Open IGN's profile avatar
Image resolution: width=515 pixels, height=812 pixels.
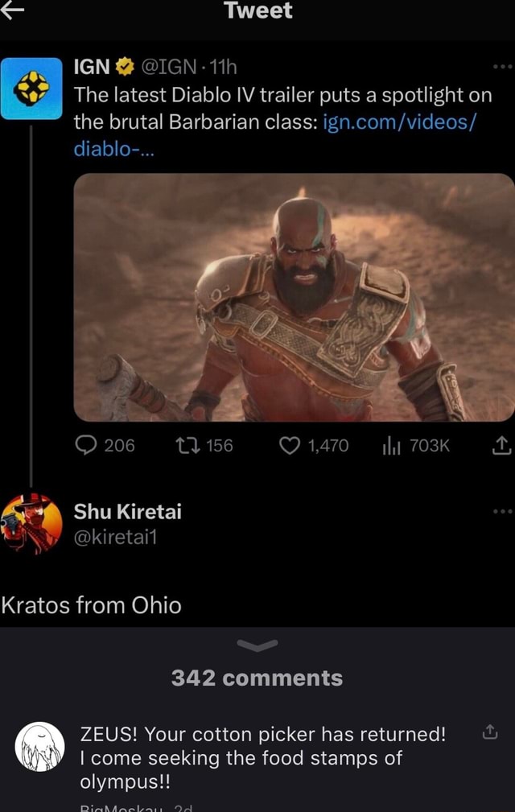click(x=31, y=89)
